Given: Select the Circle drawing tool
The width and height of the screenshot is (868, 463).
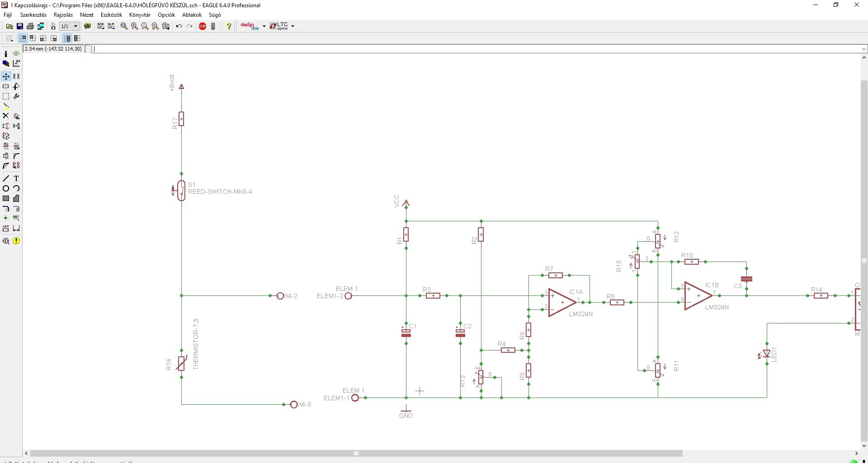Looking at the screenshot, I should [x=6, y=188].
